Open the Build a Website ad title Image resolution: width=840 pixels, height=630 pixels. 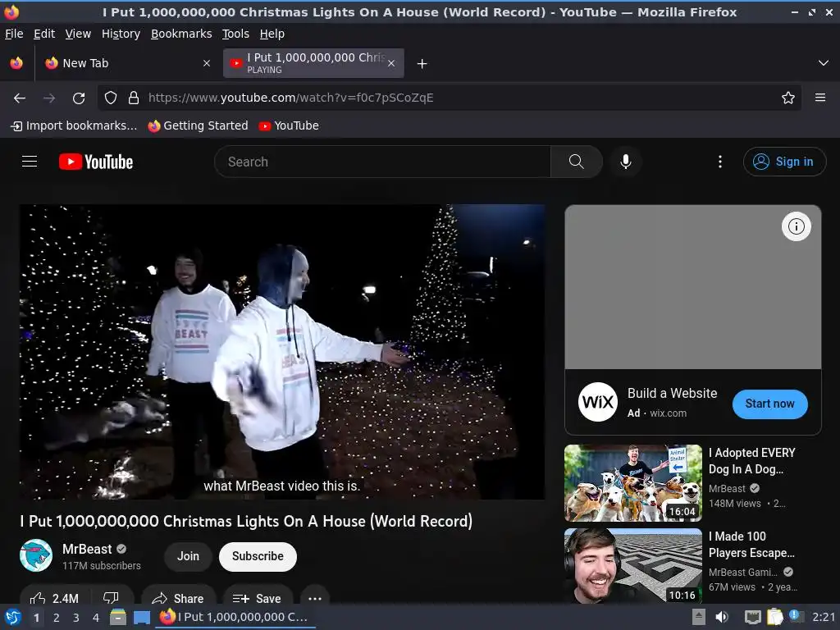point(672,393)
